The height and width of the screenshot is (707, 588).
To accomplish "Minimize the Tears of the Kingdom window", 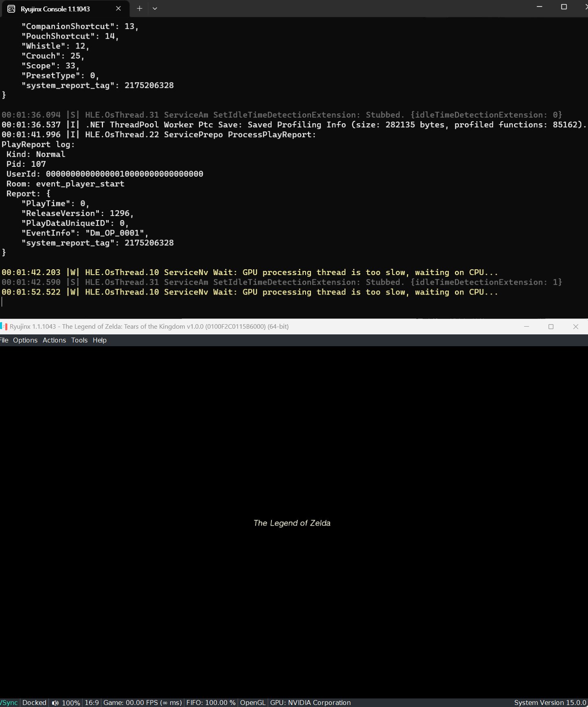I will coord(527,327).
